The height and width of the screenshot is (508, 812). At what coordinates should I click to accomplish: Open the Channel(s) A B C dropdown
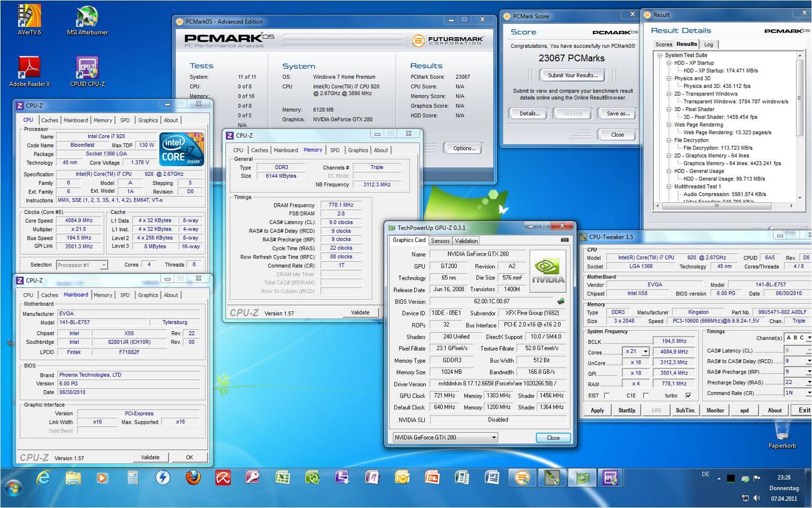coord(808,338)
